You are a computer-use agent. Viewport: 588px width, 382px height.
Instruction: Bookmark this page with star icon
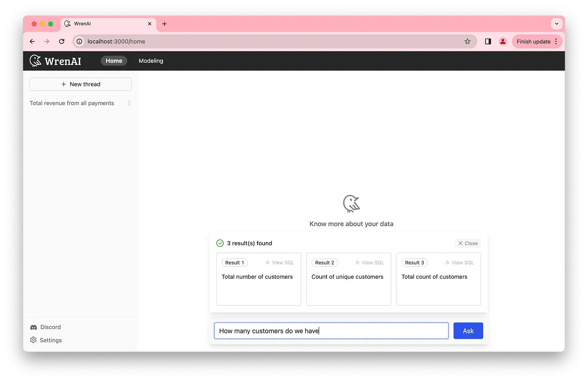467,41
